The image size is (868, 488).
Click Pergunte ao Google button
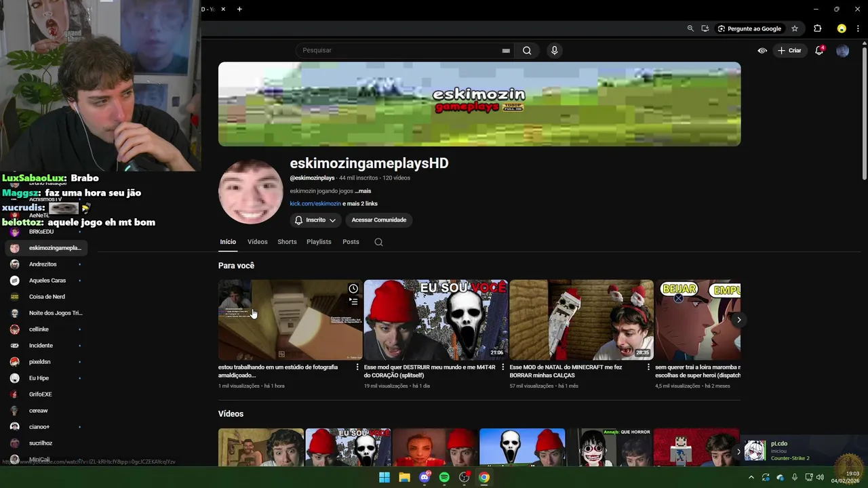coord(750,28)
